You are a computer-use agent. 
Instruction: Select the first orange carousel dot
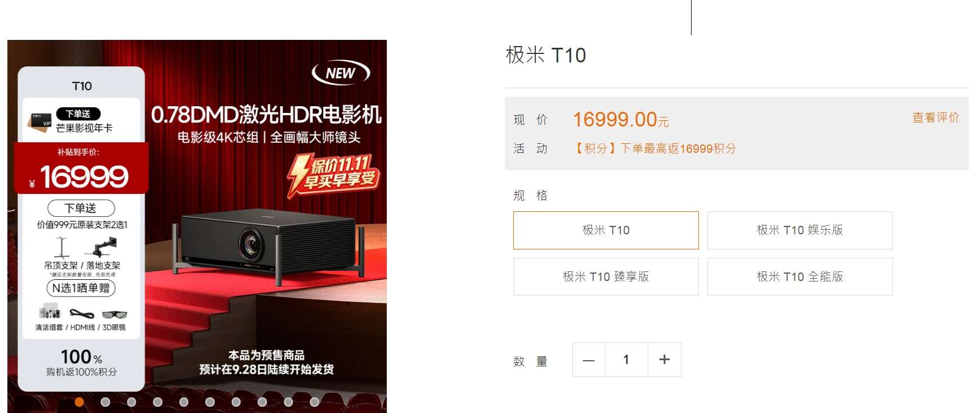click(x=79, y=402)
